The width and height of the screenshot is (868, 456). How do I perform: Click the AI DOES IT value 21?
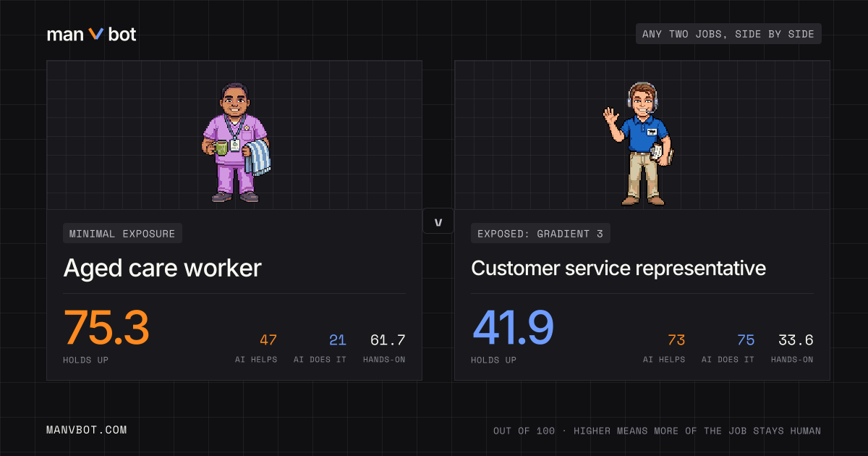click(338, 340)
